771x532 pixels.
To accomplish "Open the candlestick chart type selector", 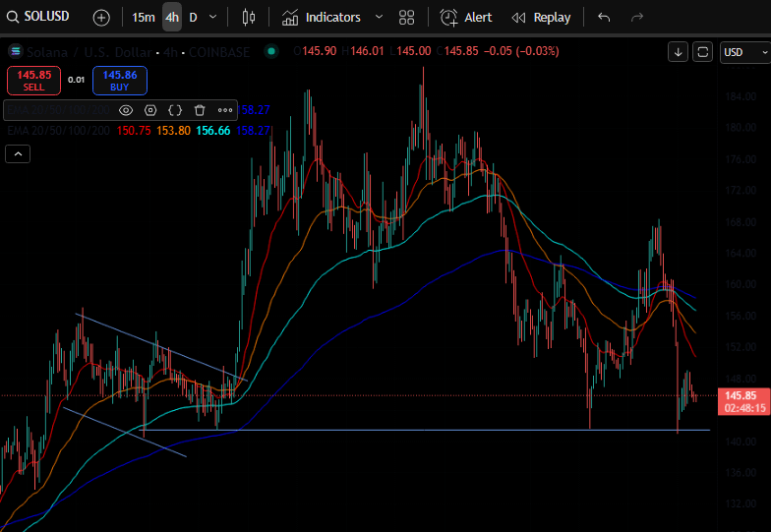I will [x=247, y=18].
